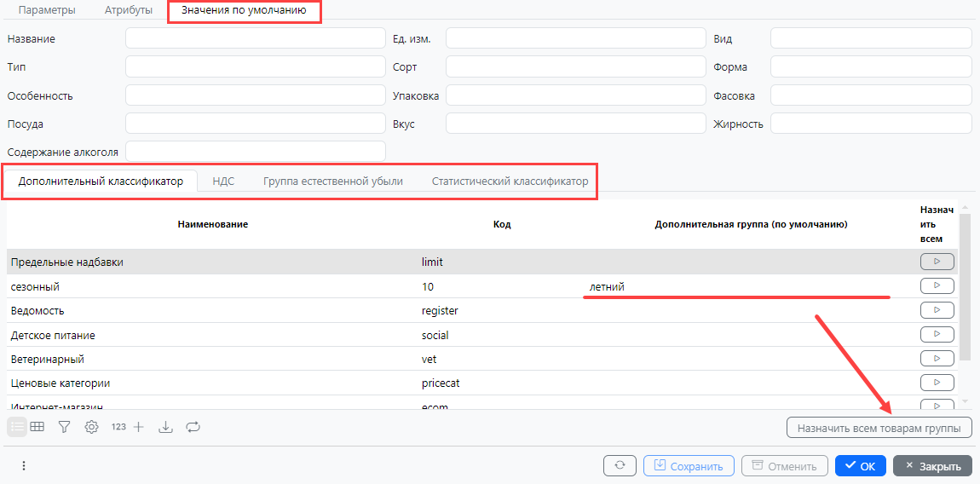
Task: Click the Сохранить button
Action: pyautogui.click(x=689, y=466)
